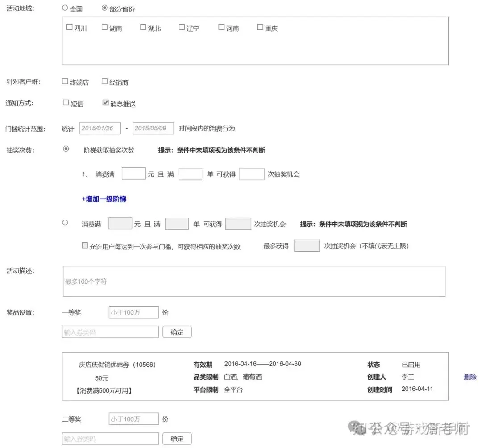The image size is (482, 448).
Task: Uncheck the 消息推送 notification option
Action: [x=105, y=102]
